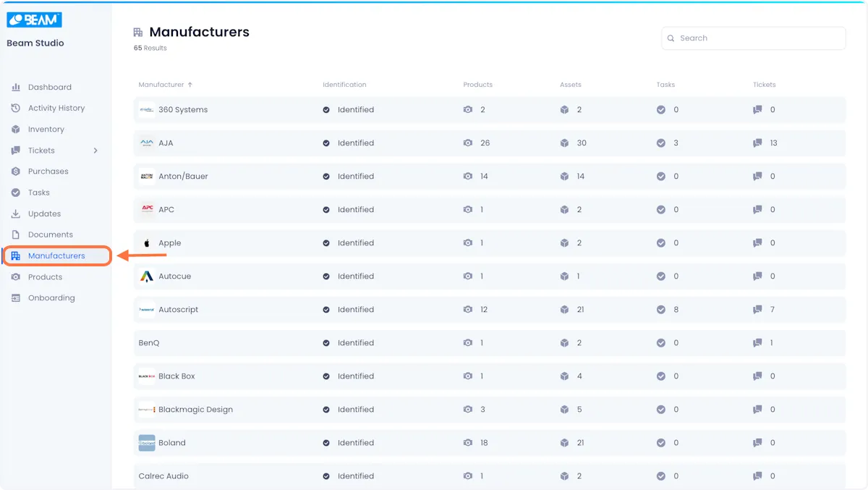Open the 360 Systems manufacturer
Image resolution: width=868 pixels, height=490 pixels.
490,110
